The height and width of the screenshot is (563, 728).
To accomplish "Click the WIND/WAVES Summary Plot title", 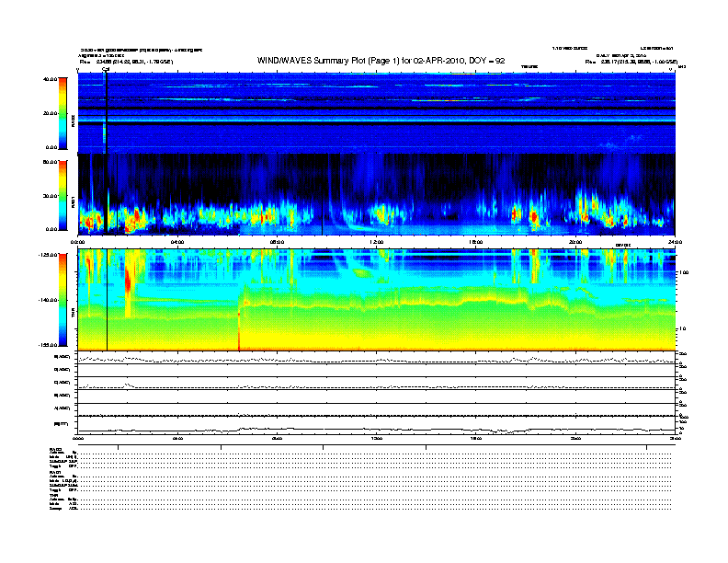I will pyautogui.click(x=381, y=61).
